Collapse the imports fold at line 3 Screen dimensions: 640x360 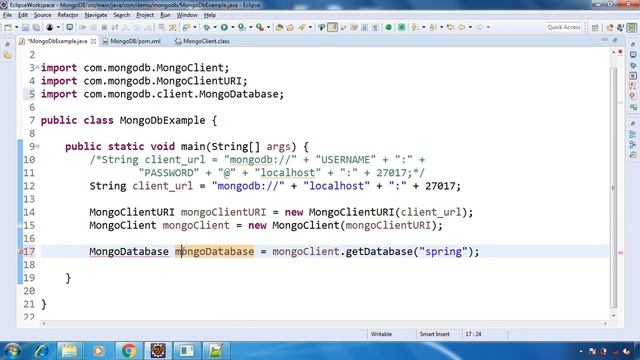coord(38,67)
